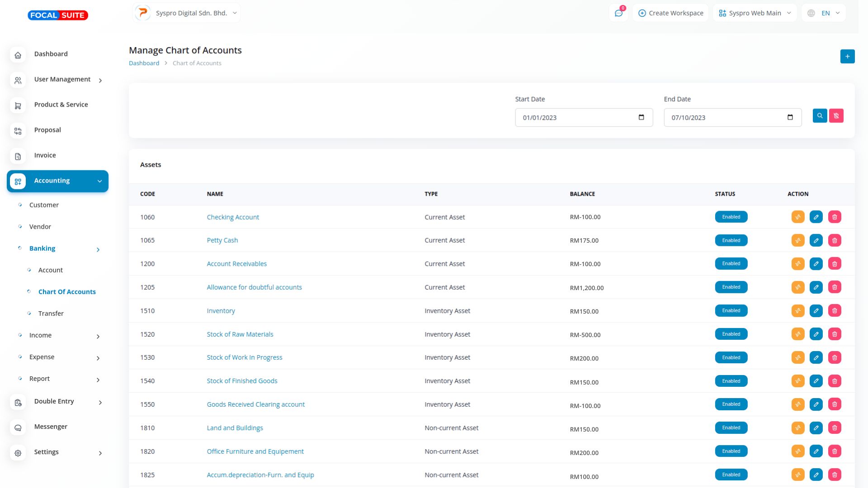868x488 pixels.
Task: Delete the Petty Cash account row
Action: tap(835, 240)
